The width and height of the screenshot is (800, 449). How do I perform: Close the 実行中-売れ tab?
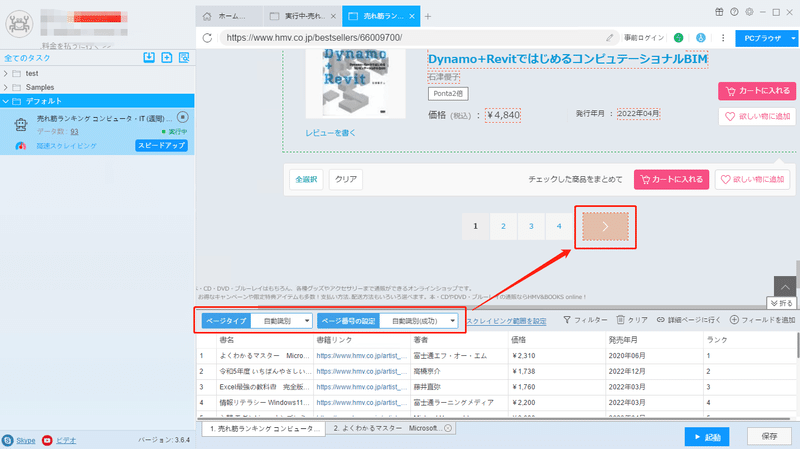tap(333, 16)
